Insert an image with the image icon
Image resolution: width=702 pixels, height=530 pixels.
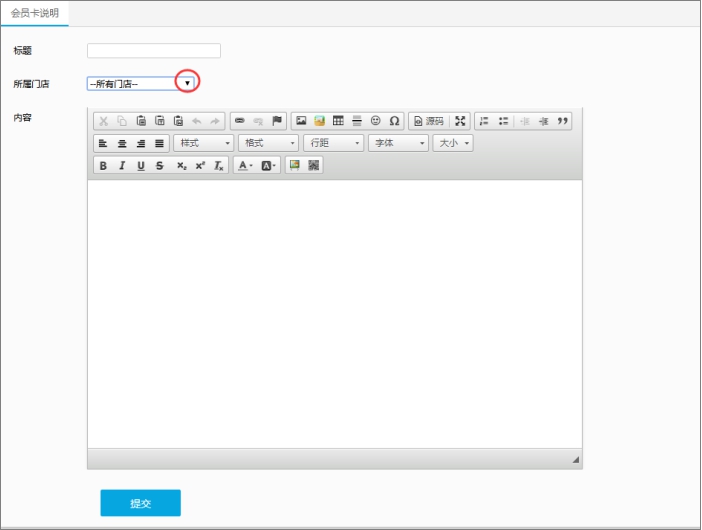301,121
